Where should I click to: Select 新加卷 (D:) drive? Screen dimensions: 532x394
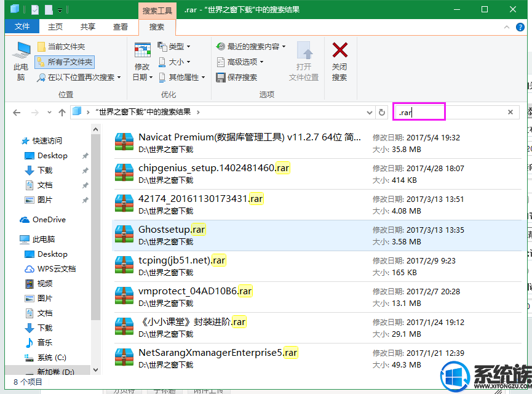(x=50, y=371)
